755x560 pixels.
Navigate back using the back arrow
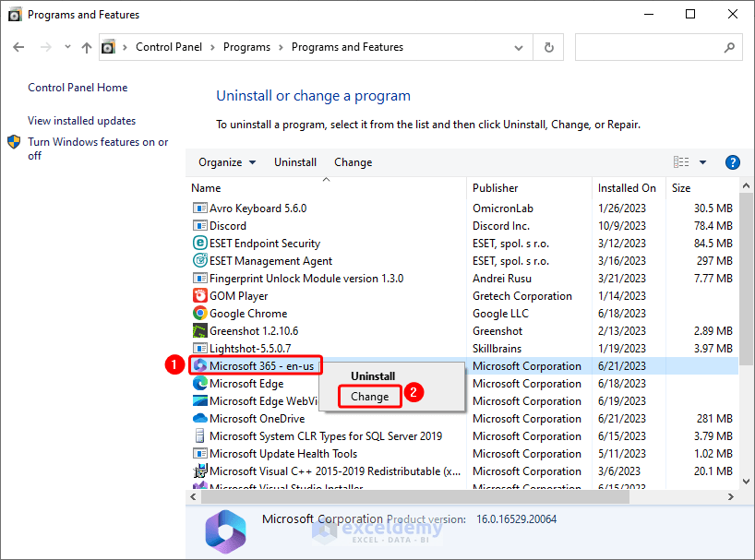tap(18, 47)
